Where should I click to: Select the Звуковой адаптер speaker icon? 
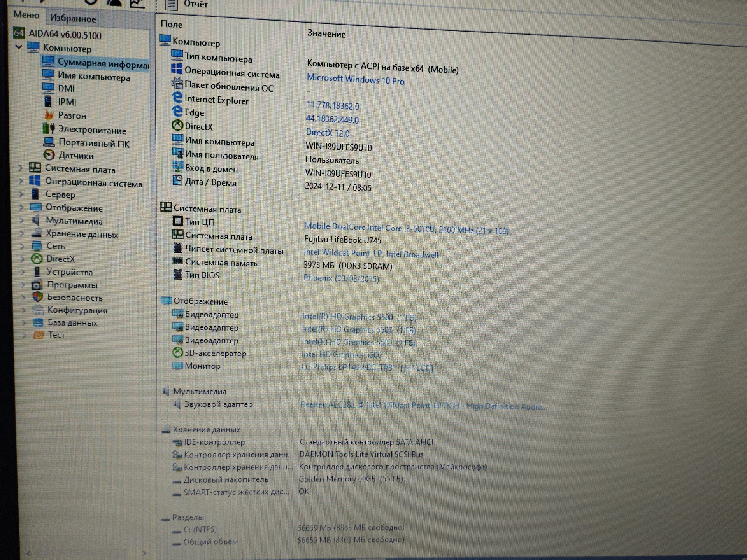pyautogui.click(x=177, y=404)
